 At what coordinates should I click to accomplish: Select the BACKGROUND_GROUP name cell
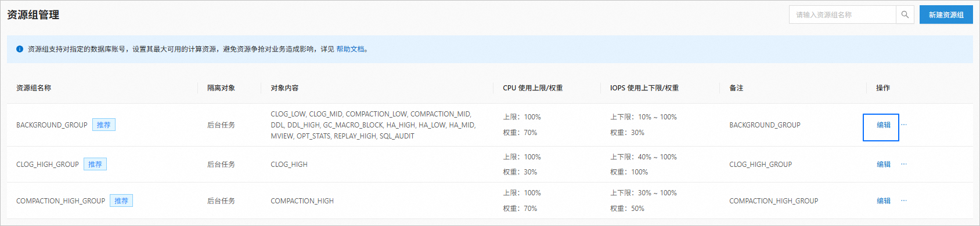52,125
